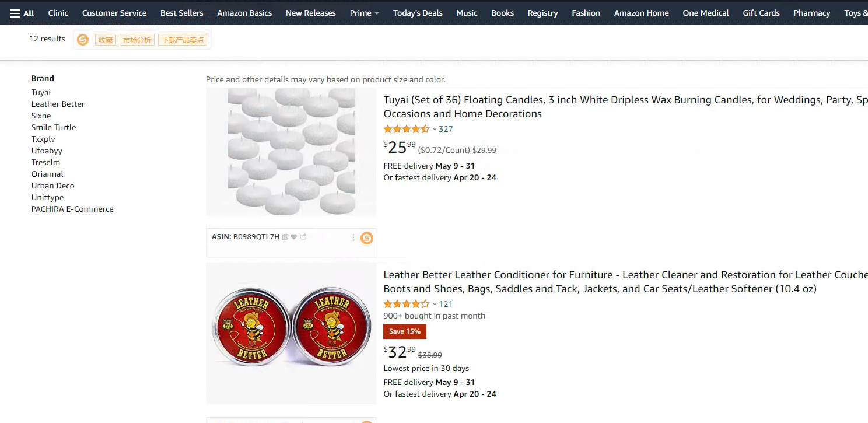868x423 pixels.
Task: Expand rating breakdown for Leather Better conditioner
Action: [435, 304]
